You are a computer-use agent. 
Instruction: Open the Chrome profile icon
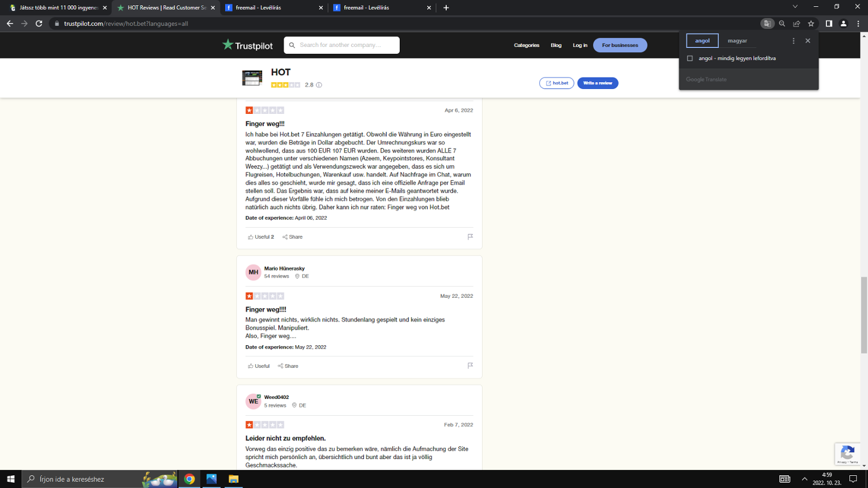843,24
